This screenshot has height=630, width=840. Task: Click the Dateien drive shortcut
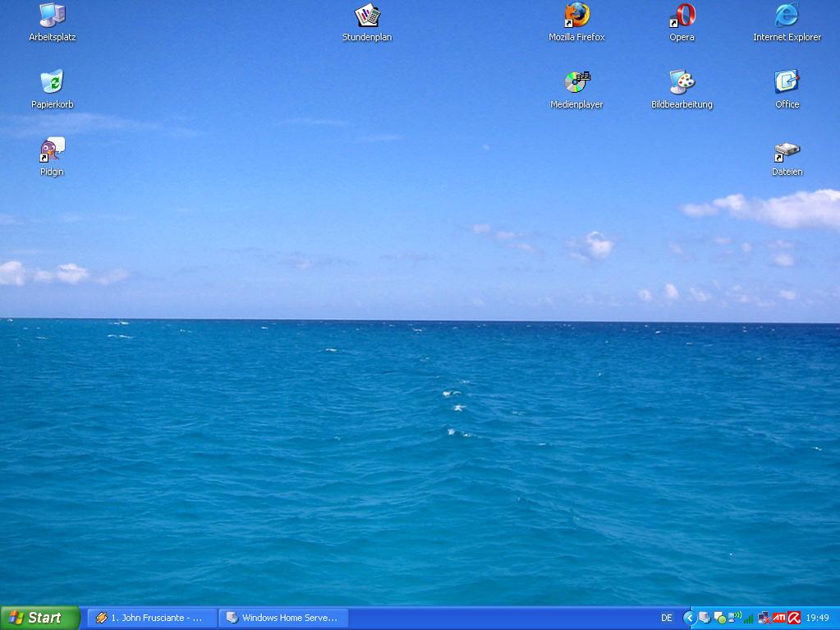coord(787,152)
